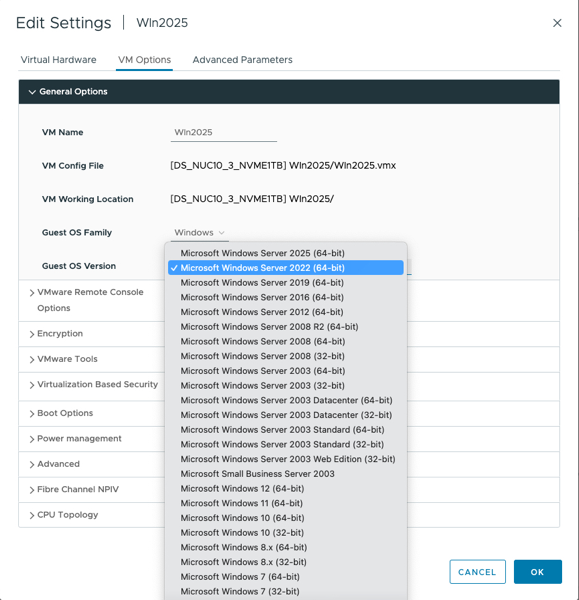The height and width of the screenshot is (600, 579).
Task: Select checked Microsoft Windows Server 2022 (64-bit)
Action: pos(285,268)
